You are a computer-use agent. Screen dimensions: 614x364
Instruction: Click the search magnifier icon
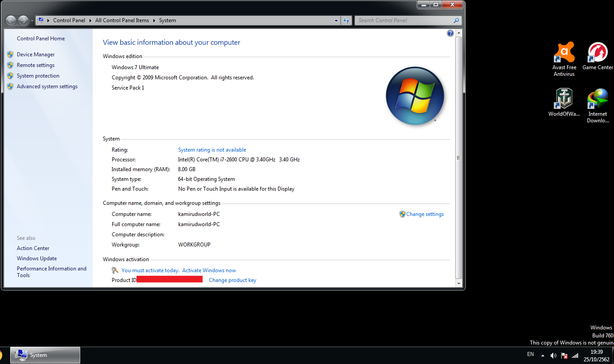coord(456,20)
